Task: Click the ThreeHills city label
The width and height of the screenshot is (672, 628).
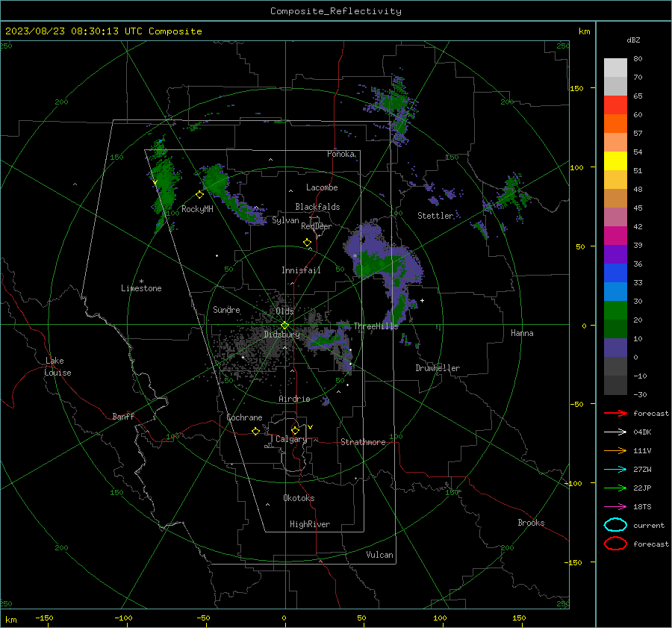Action: coord(376,326)
